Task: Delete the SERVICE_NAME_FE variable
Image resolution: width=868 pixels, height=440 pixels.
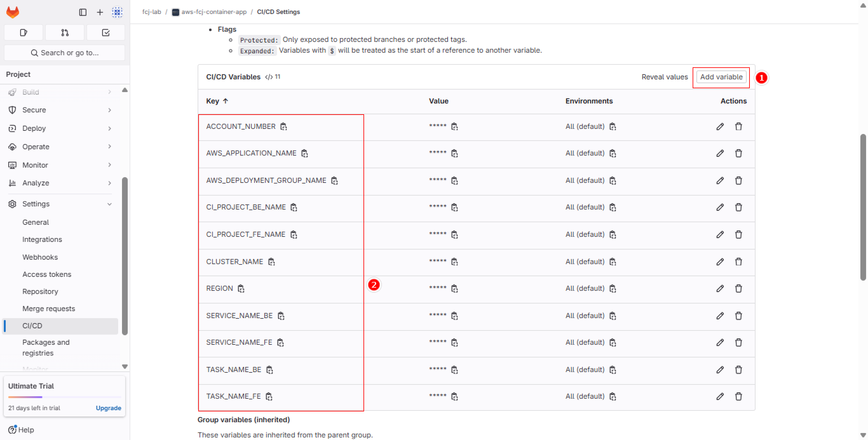Action: pyautogui.click(x=739, y=342)
